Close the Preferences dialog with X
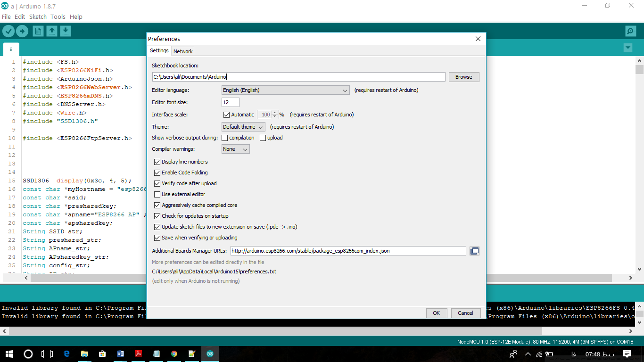Image resolution: width=644 pixels, height=362 pixels. [478, 39]
